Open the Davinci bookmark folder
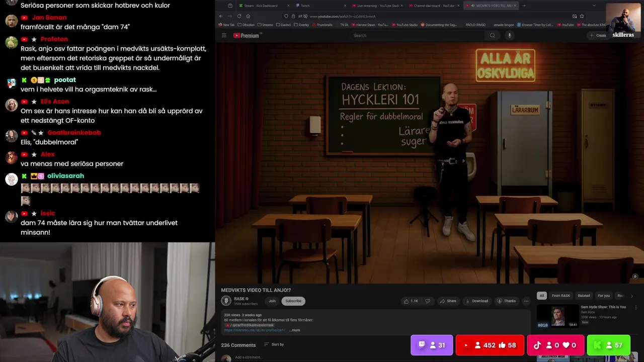This screenshot has width=644, height=362. coord(284,25)
